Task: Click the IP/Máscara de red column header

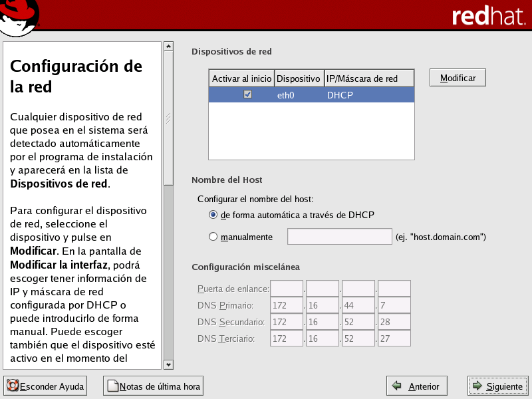Action: point(369,78)
